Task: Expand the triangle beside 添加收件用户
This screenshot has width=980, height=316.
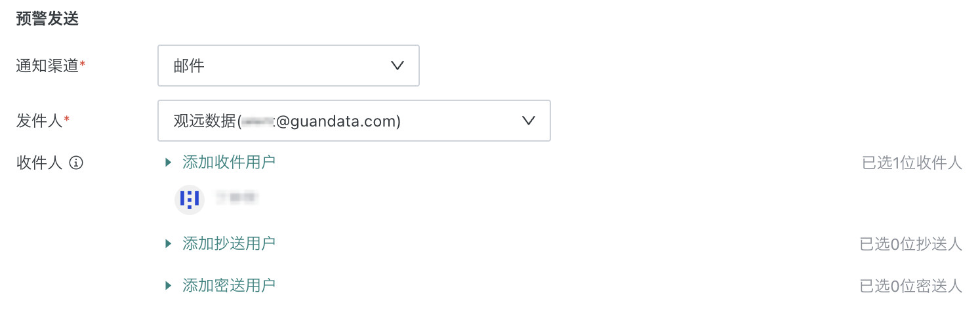Action: [169, 163]
